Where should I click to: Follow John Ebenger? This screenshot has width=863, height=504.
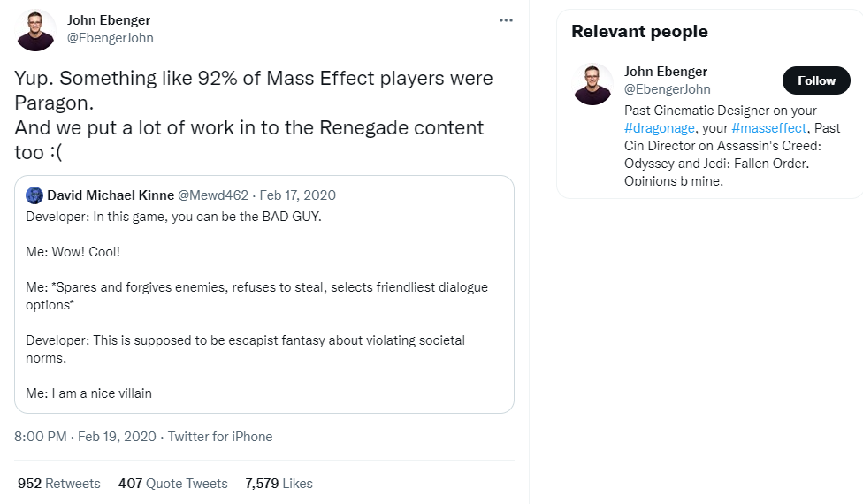815,80
